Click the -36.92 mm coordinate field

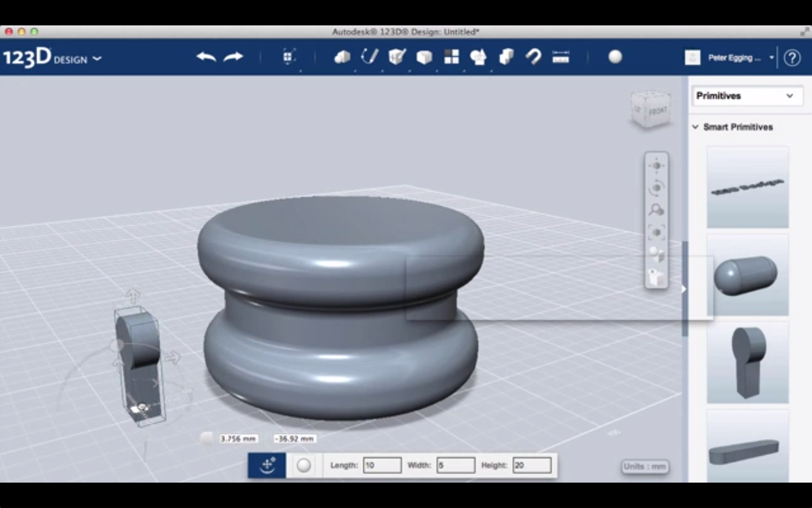click(x=294, y=439)
